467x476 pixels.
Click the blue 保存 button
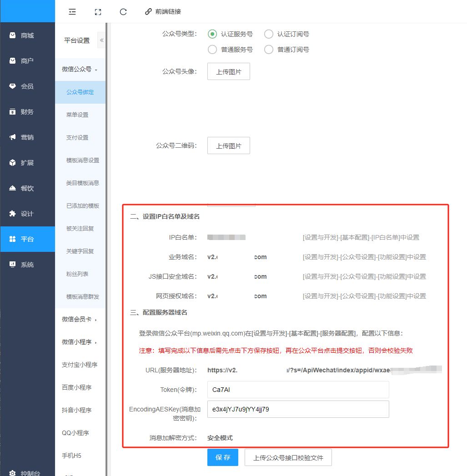[x=223, y=457]
